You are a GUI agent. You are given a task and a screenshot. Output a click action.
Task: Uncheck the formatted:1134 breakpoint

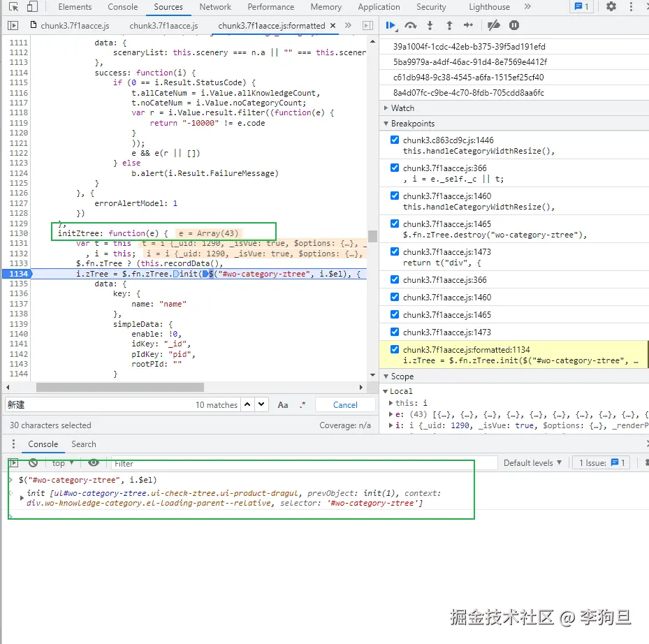coord(395,349)
